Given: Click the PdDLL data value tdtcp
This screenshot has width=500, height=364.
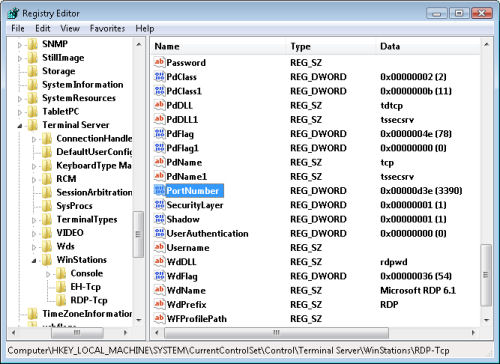Looking at the screenshot, I should click(392, 105).
